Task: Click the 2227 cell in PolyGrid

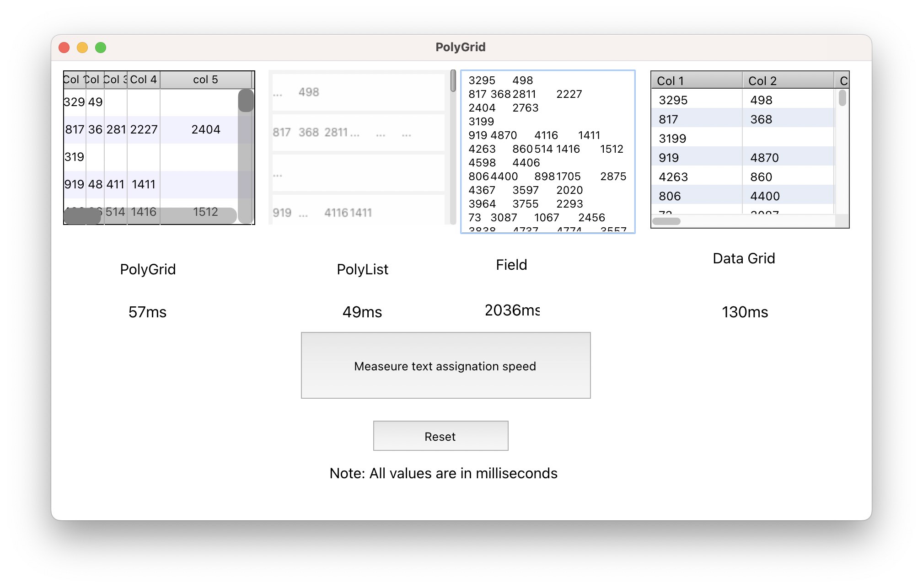Action: click(x=144, y=129)
